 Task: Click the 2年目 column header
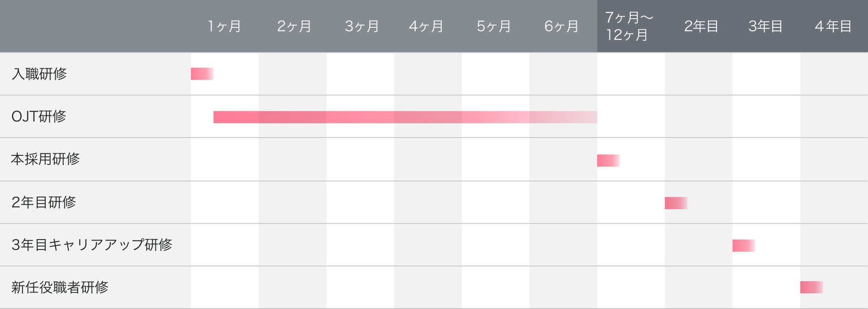click(701, 26)
